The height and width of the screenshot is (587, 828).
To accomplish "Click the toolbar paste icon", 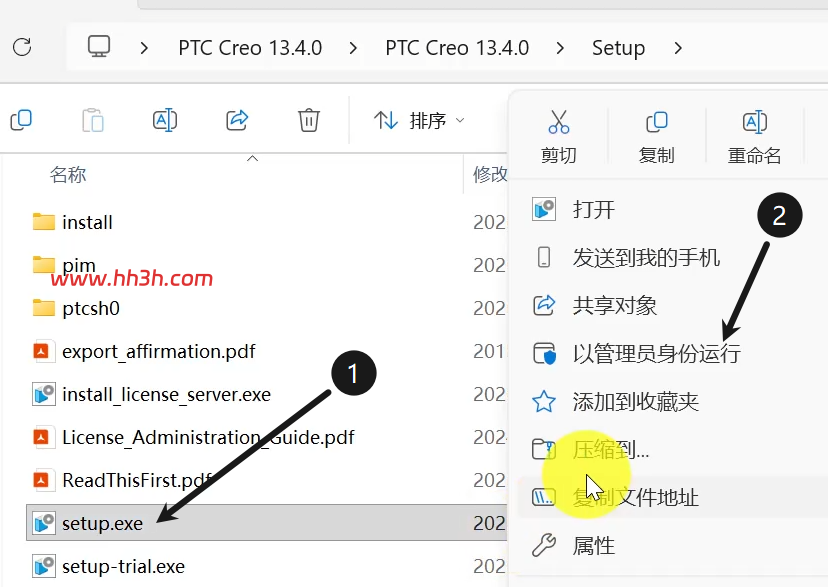I will 93,120.
